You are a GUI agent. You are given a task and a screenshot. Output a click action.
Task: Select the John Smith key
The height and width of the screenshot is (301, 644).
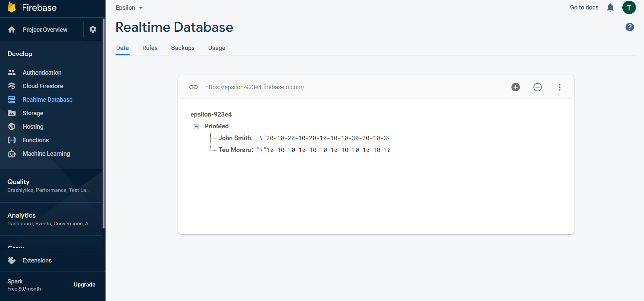(x=235, y=138)
